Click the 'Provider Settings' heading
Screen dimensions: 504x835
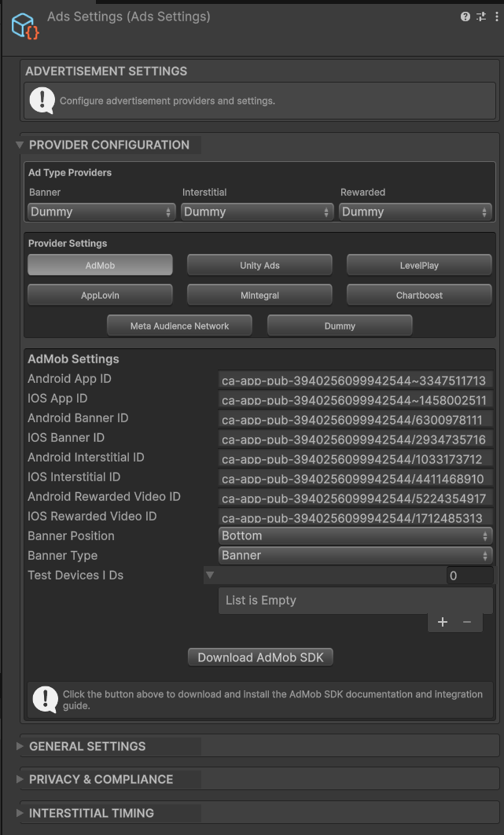click(x=68, y=244)
